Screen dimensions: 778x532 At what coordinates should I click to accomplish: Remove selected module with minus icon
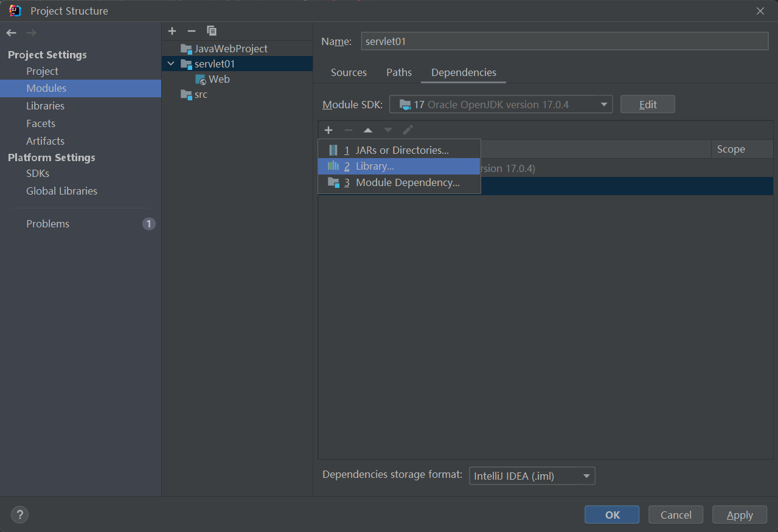(x=192, y=31)
